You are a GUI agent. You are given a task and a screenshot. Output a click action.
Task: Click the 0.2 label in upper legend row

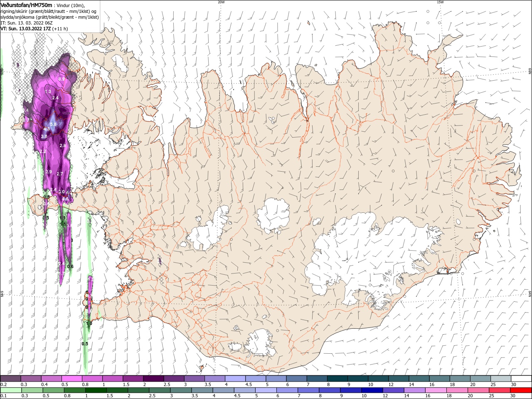click(x=3, y=384)
